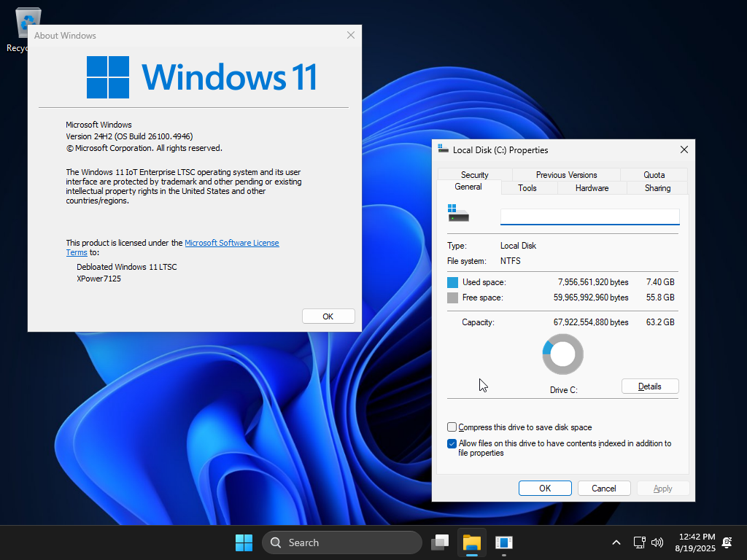Viewport: 747px width, 560px height.
Task: Click the "Capacity:" label
Action: pos(479,322)
